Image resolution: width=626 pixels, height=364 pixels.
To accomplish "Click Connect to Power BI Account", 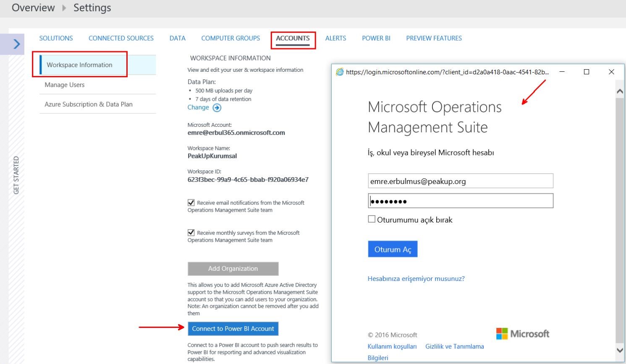I will click(233, 329).
